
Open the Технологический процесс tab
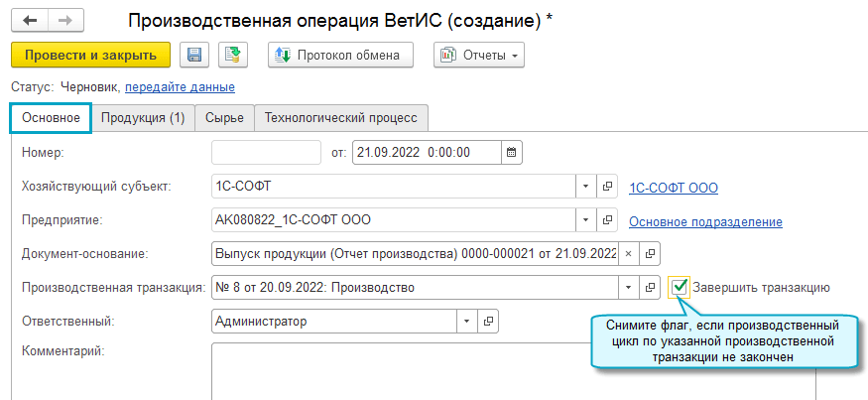tap(340, 118)
